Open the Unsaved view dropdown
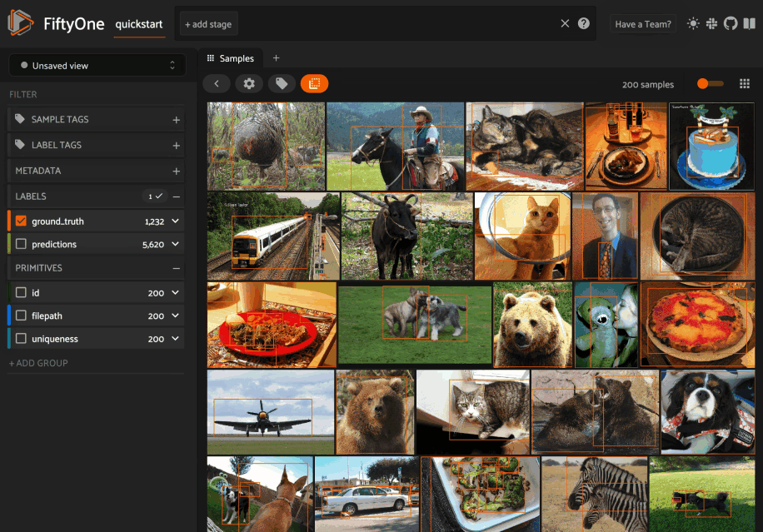Viewport: 763px width, 532px height. (97, 65)
